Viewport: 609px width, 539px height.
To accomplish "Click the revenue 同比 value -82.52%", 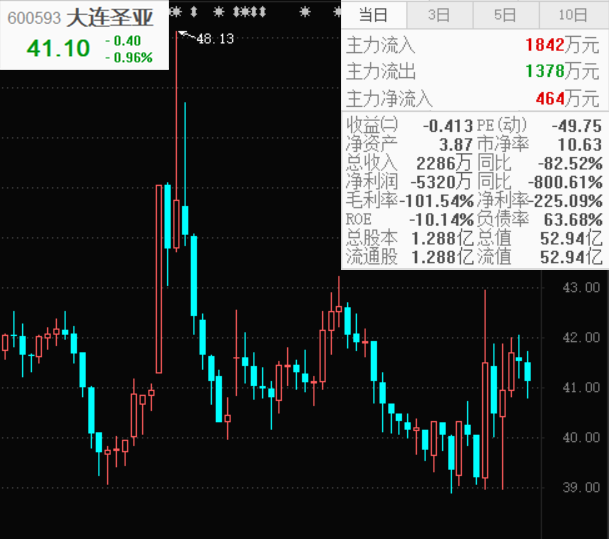I will [570, 163].
